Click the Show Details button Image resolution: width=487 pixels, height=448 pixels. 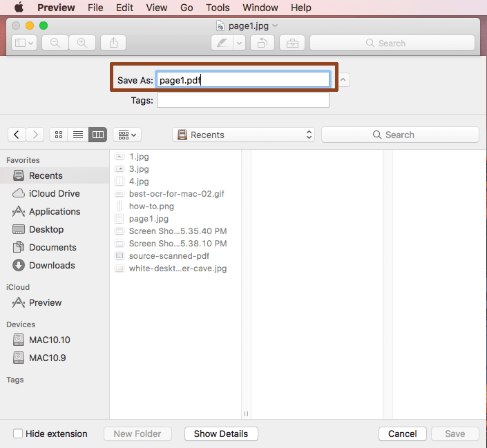coord(221,434)
